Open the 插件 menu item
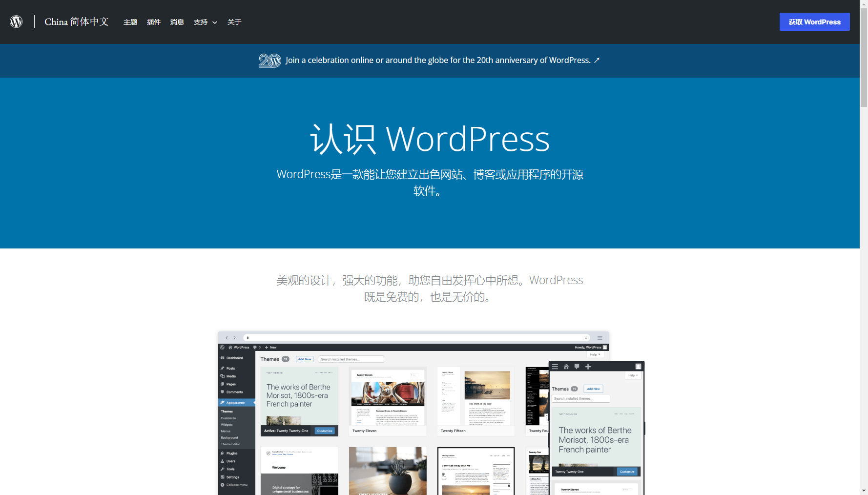This screenshot has width=868, height=495. [154, 22]
